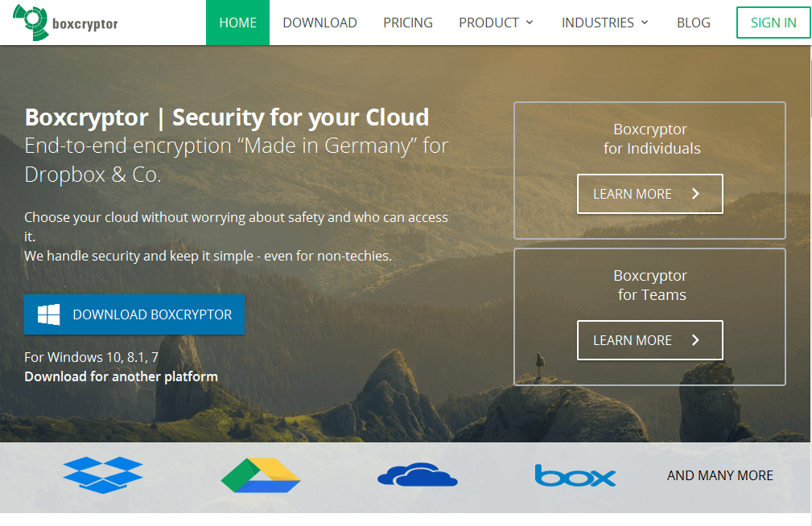Click Learn More for Boxcryptor for Teams
The image size is (812, 526).
[x=650, y=340]
